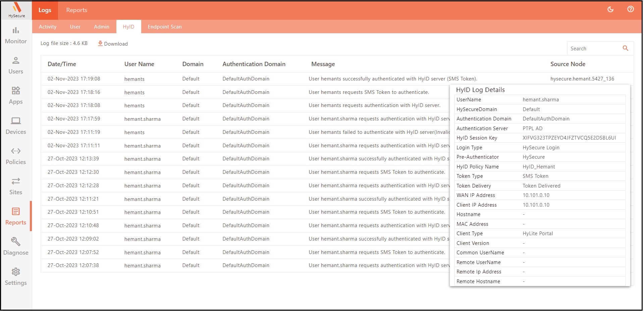The image size is (644, 311).
Task: Open the help question mark icon
Action: (x=631, y=9)
